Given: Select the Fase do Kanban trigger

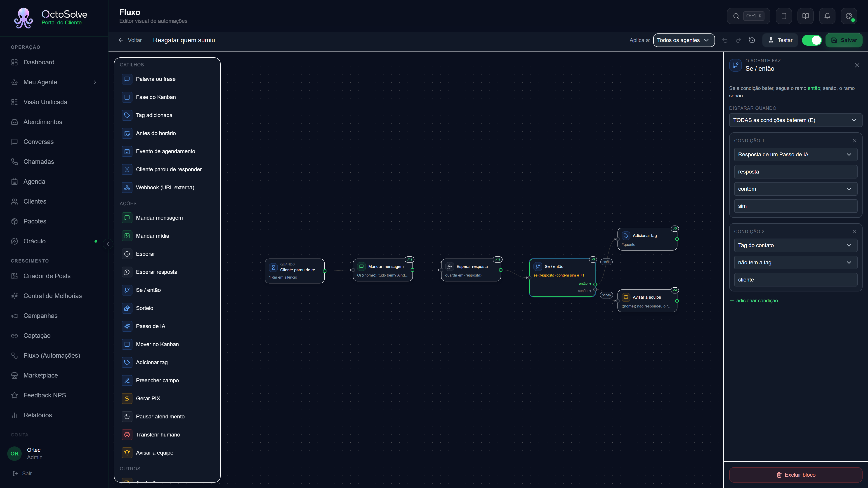Looking at the screenshot, I should [167, 97].
